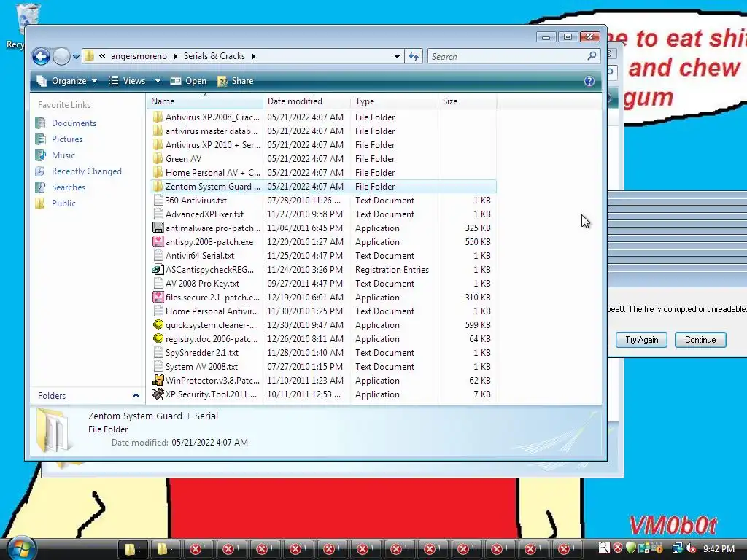747x560 pixels.
Task: Click the green shield tray icon
Action: [630, 548]
